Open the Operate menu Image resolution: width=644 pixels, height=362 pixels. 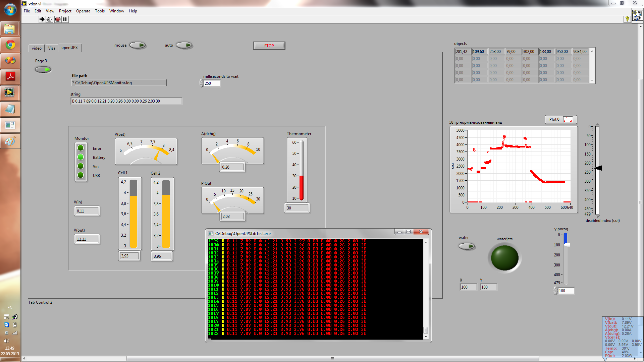83,11
